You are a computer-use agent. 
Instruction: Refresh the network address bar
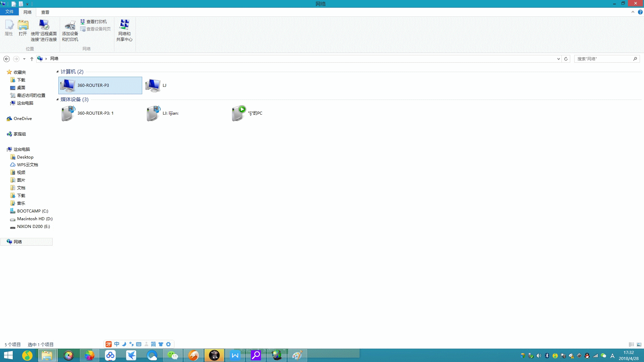pyautogui.click(x=566, y=59)
